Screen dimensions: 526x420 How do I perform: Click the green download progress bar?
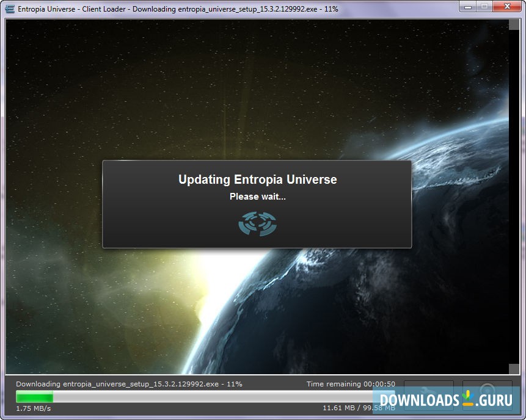[205, 397]
